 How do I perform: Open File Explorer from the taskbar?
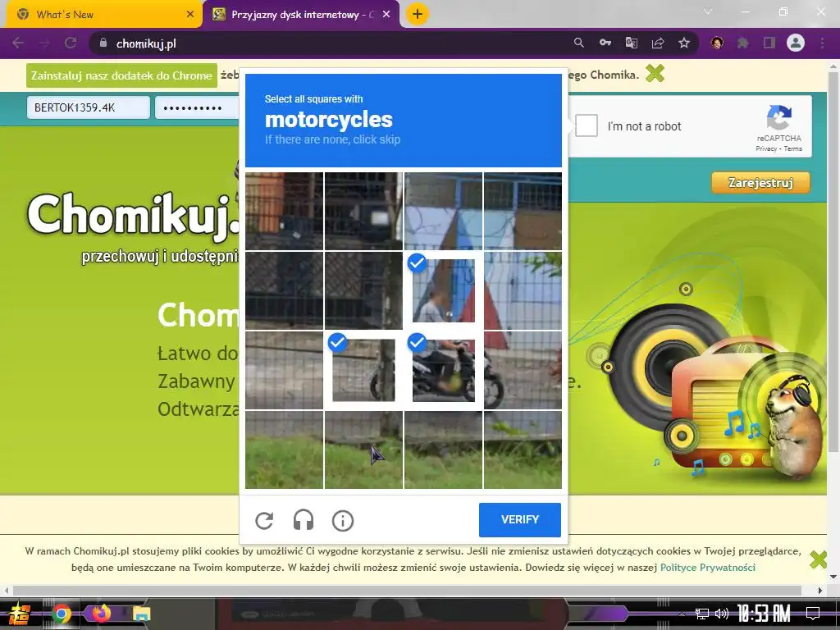[x=141, y=614]
